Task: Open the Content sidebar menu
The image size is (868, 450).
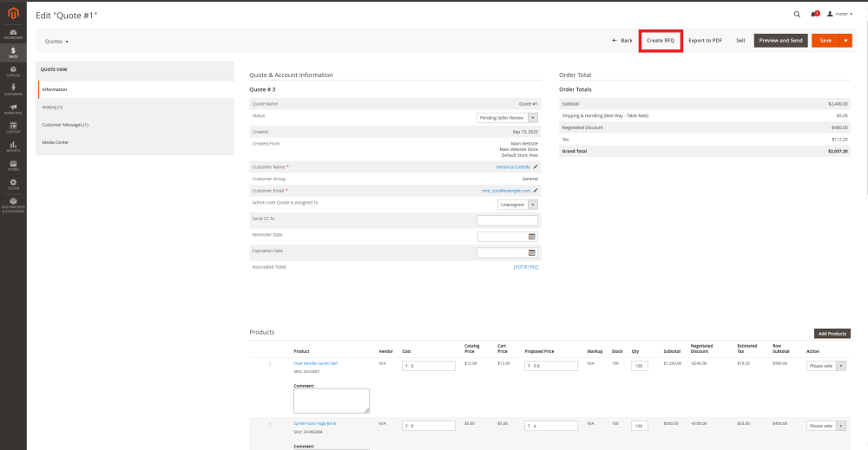Action: pyautogui.click(x=13, y=127)
